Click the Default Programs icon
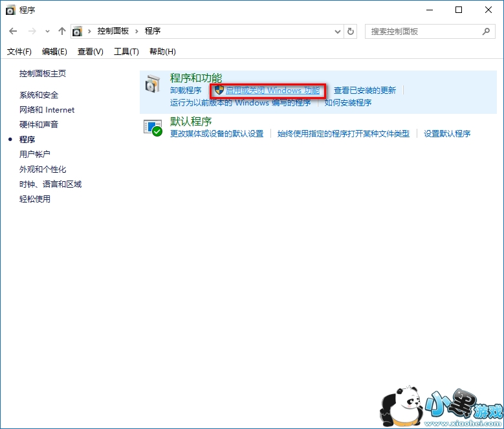 pos(153,127)
